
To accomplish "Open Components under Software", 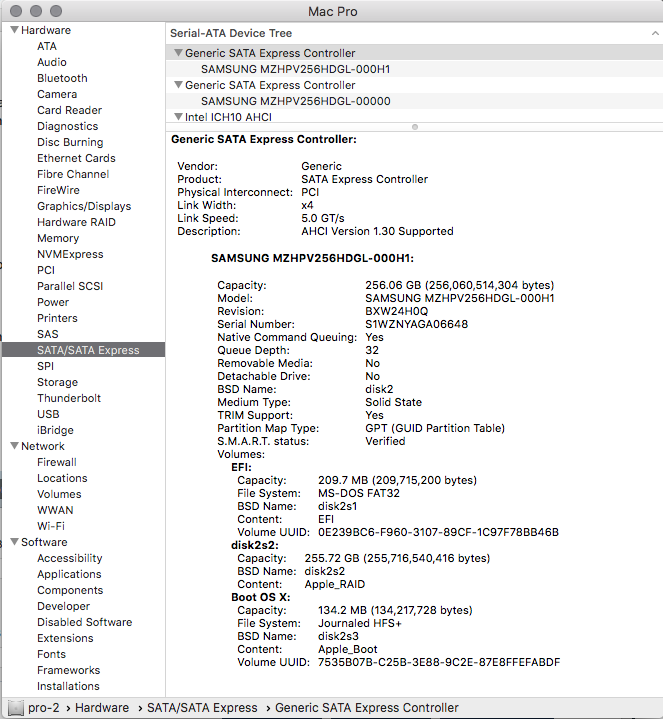I will [x=70, y=590].
